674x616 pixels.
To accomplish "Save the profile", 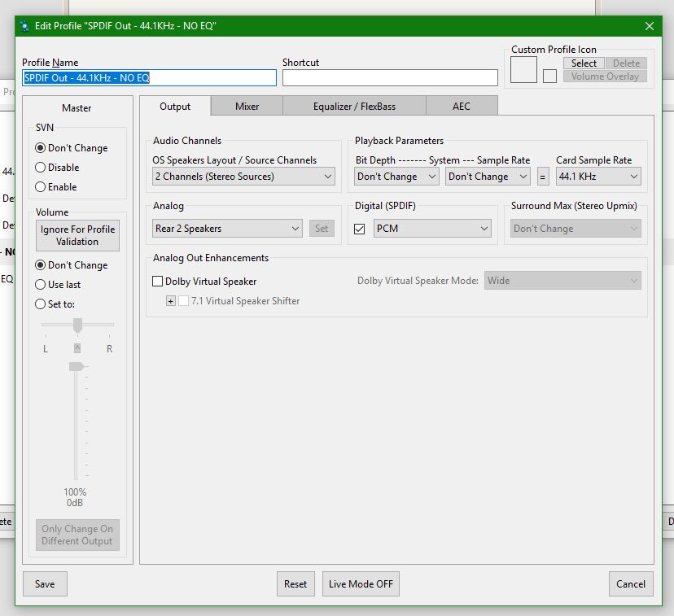I will 45,583.
